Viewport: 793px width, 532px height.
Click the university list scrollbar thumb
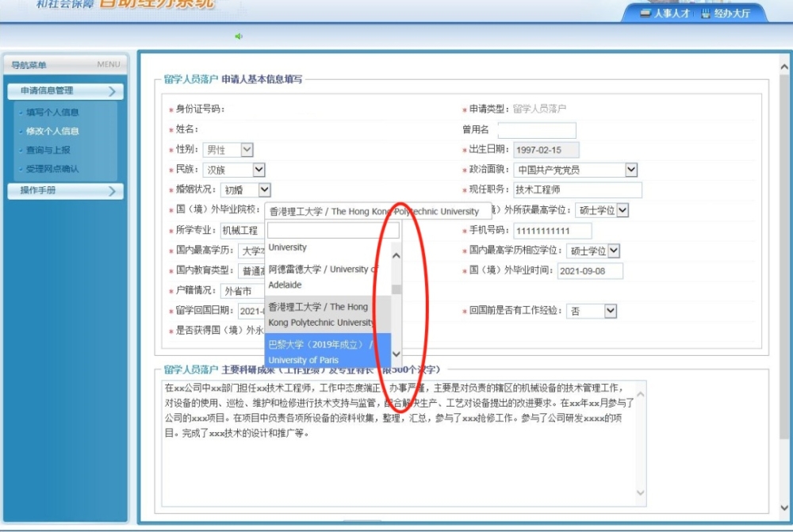tap(396, 289)
